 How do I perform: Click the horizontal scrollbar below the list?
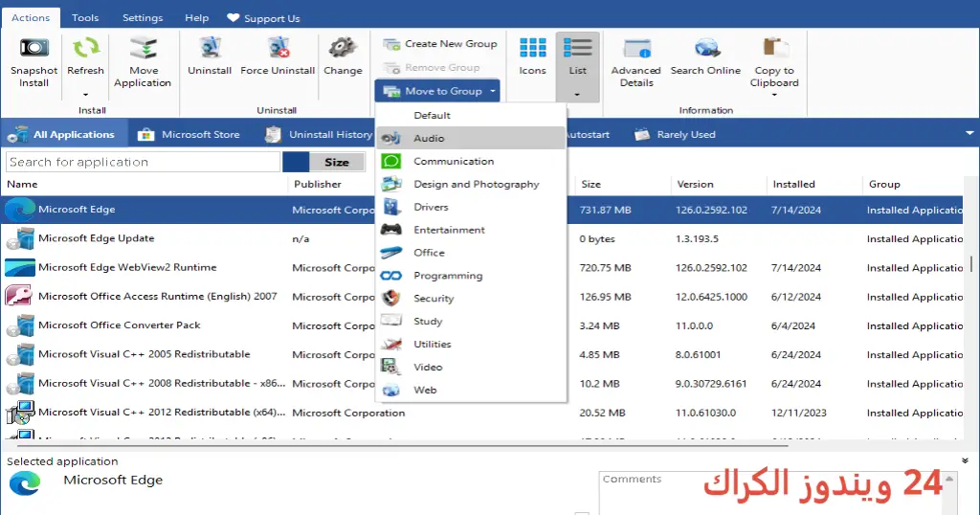pyautogui.click(x=403, y=446)
